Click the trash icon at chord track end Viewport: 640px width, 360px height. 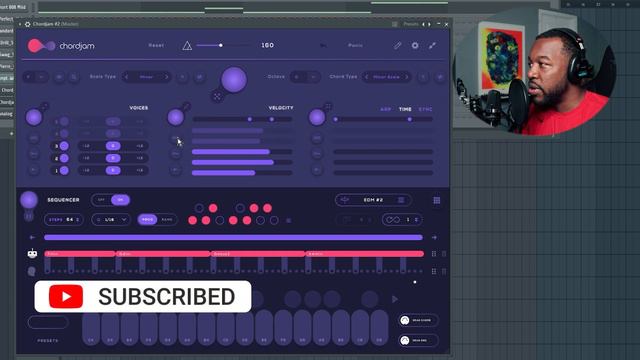[444, 254]
